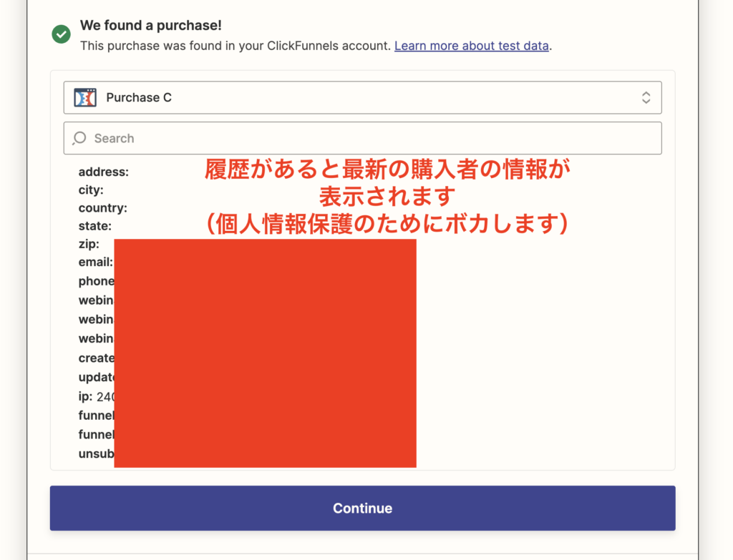The width and height of the screenshot is (733, 560).
Task: Select the unsub field label at the list bottom
Action: 96,453
